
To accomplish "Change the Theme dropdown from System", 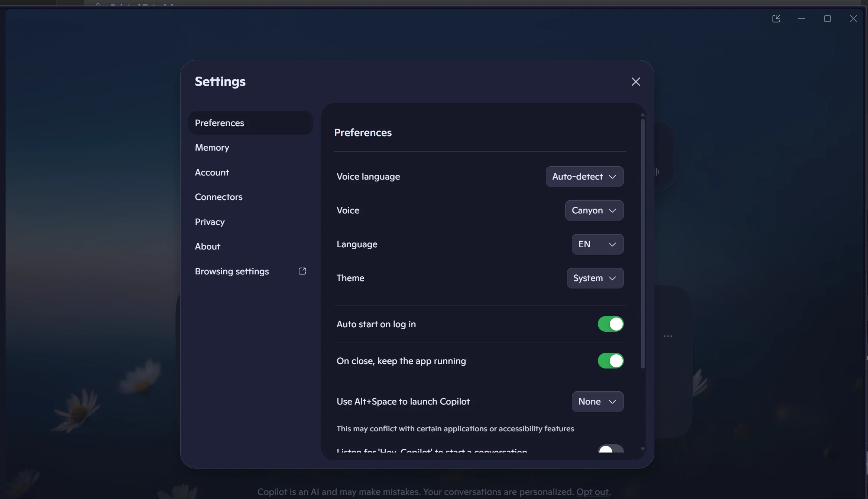I will 595,278.
